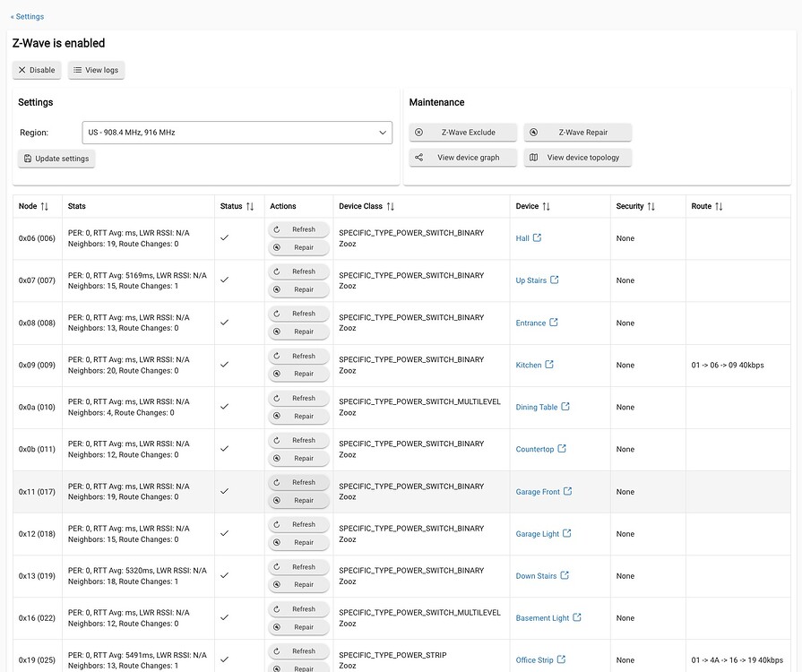Refresh node 0x07 Up Stairs
The image size is (802, 672).
pyautogui.click(x=298, y=271)
